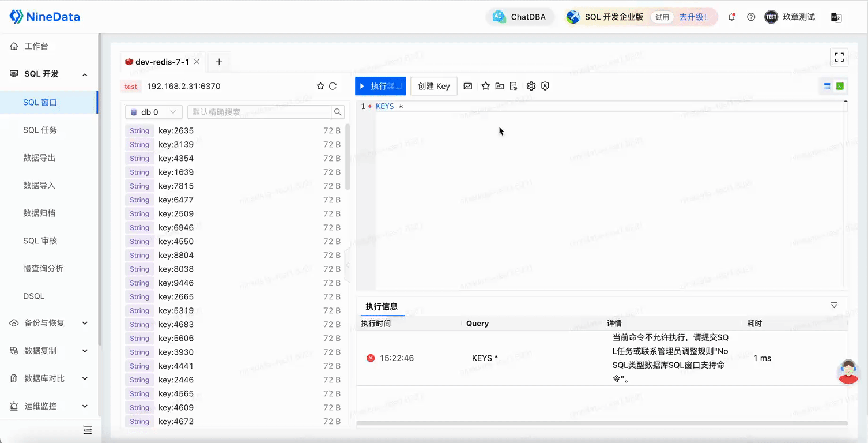Close the dev-redis-7-1 tab
This screenshot has width=868, height=443.
click(x=197, y=62)
